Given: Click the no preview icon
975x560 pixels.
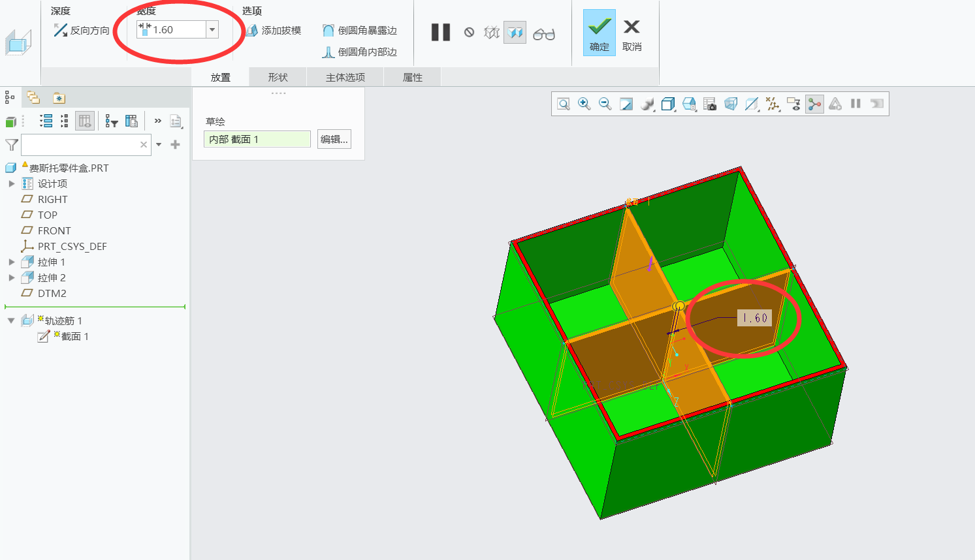Looking at the screenshot, I should click(469, 32).
